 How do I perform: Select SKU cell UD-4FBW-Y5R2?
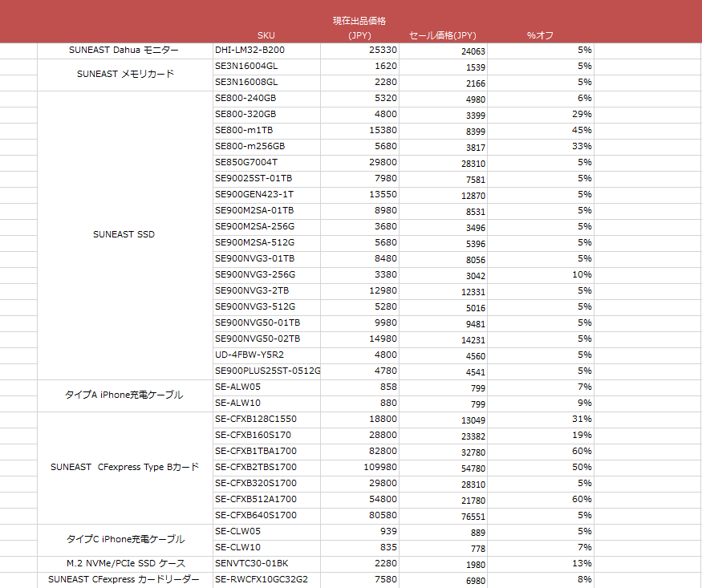[x=267, y=355]
